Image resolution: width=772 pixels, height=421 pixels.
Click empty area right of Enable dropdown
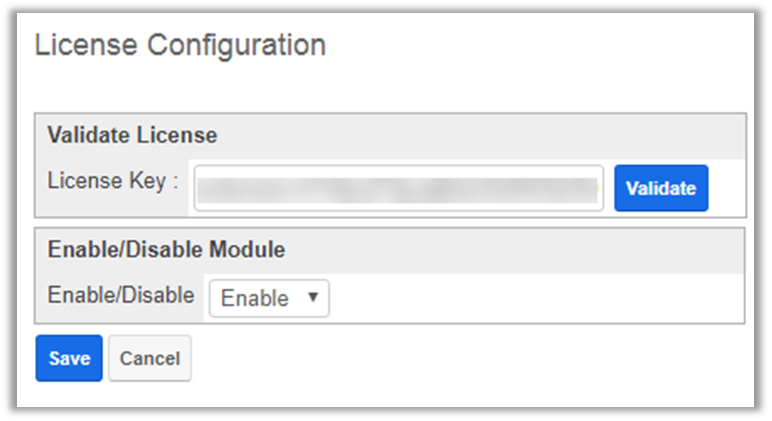(530, 298)
